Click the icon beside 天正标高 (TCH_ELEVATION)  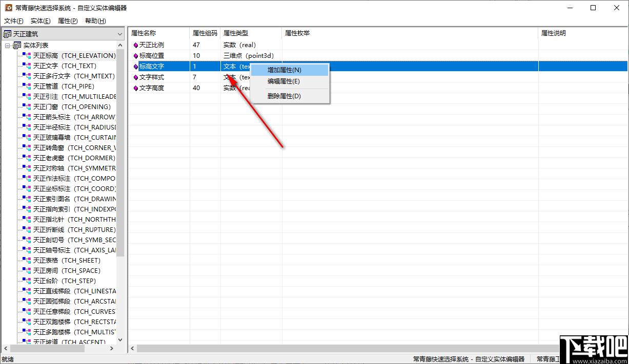pos(27,55)
